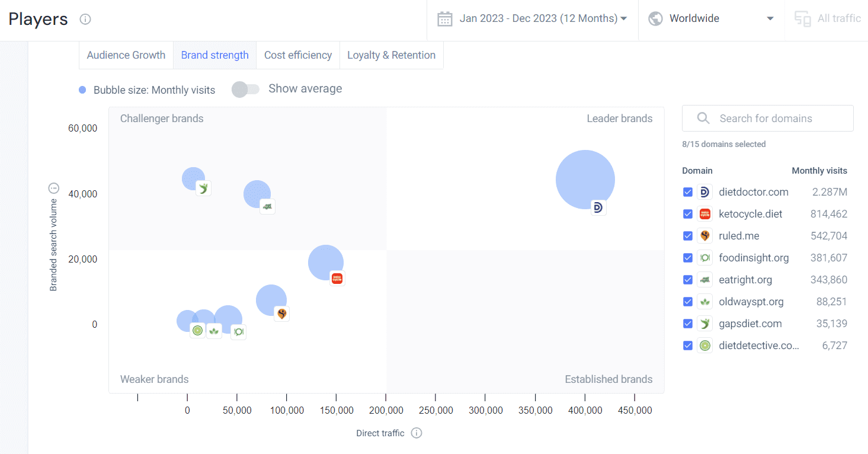Image resolution: width=868 pixels, height=454 pixels.
Task: Click the Bubble size legend dot
Action: (x=82, y=90)
